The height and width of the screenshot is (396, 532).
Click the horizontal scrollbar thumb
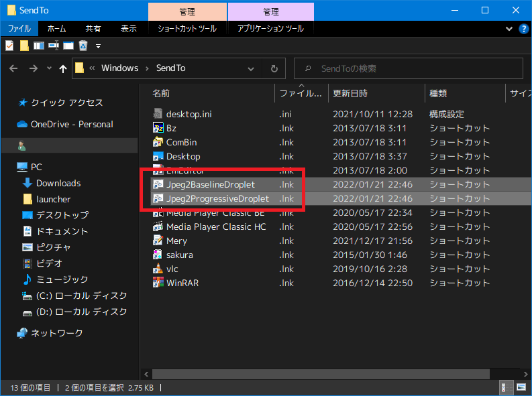point(321,375)
